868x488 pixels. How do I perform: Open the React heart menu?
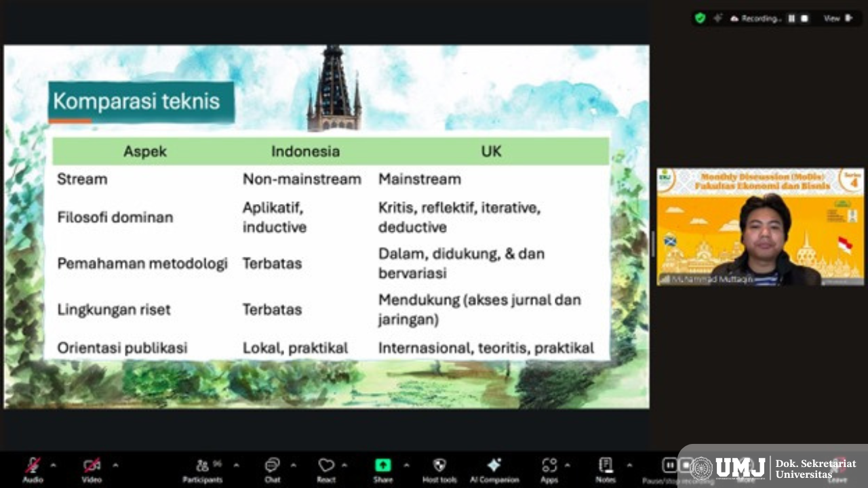(x=326, y=470)
